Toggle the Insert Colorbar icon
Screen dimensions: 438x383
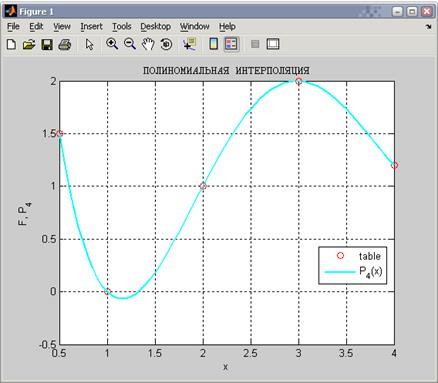pos(213,44)
